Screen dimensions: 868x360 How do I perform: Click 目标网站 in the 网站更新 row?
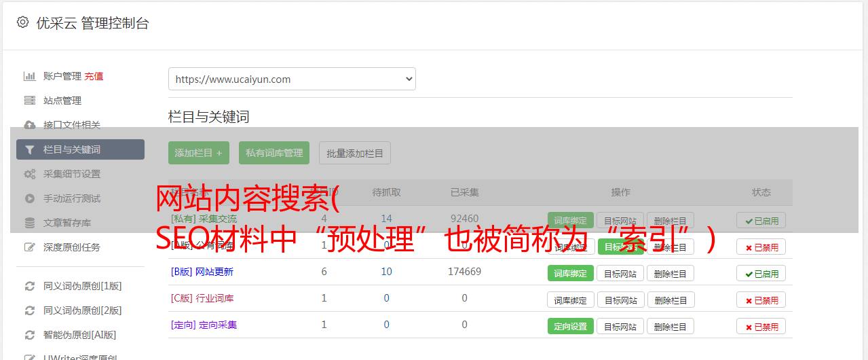click(620, 273)
